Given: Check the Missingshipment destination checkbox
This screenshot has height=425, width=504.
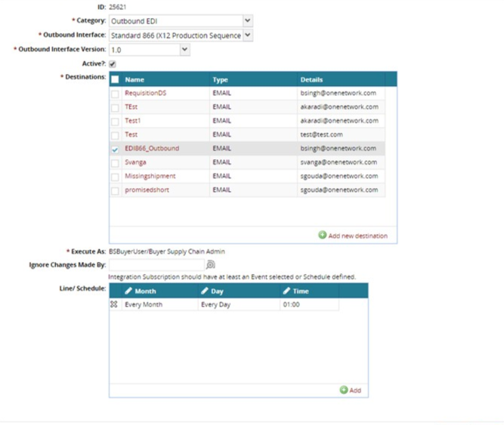Looking at the screenshot, I should (x=115, y=177).
